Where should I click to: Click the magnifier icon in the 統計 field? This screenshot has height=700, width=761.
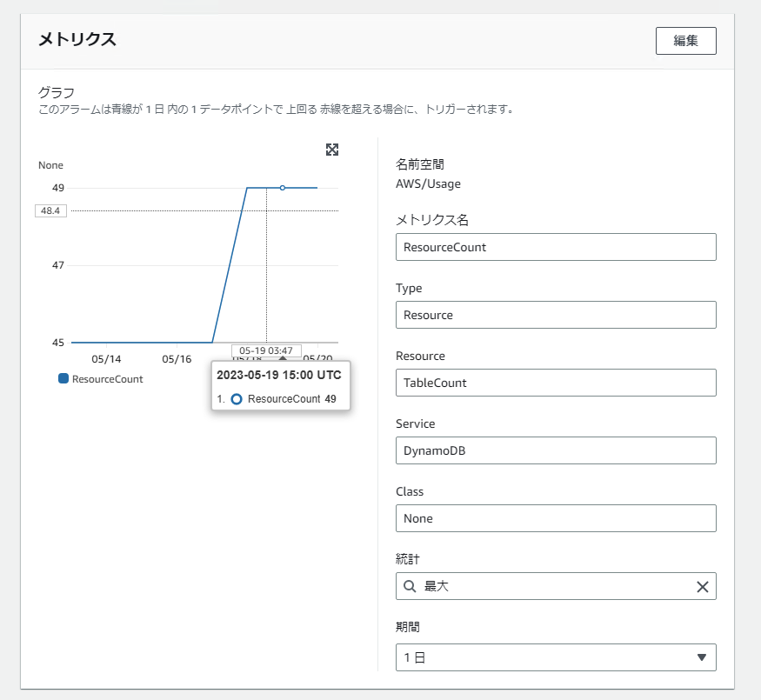pos(411,587)
